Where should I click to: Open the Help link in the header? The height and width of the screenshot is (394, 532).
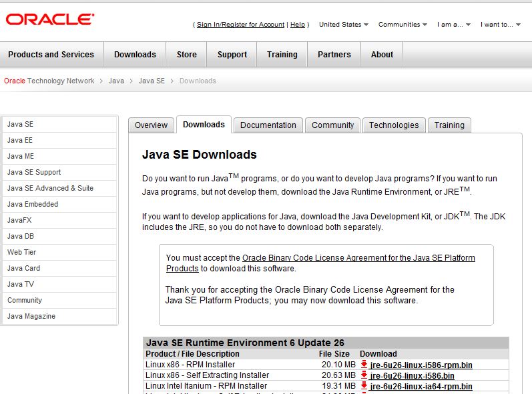click(x=298, y=25)
